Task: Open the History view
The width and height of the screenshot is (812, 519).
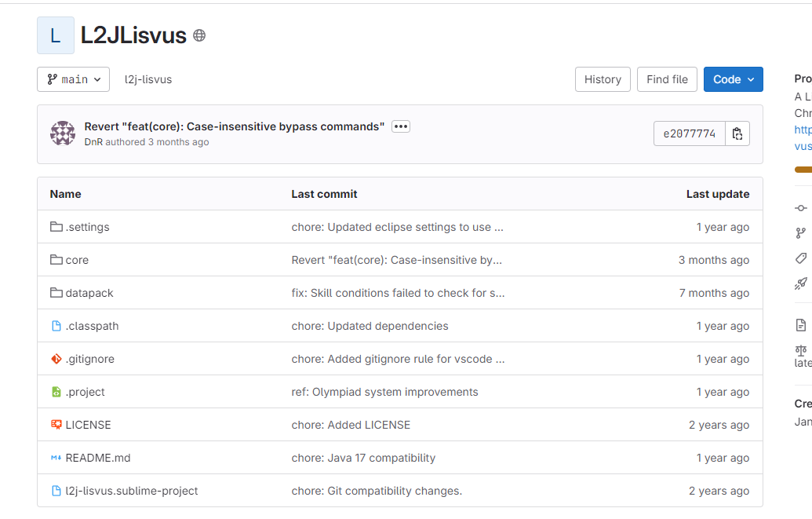Action: (603, 79)
